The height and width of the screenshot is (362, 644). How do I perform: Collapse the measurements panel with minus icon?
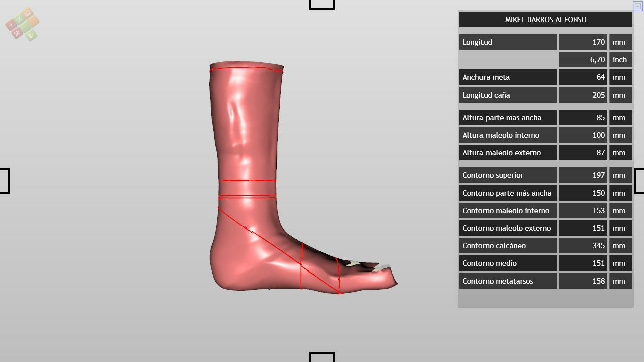[x=637, y=6]
